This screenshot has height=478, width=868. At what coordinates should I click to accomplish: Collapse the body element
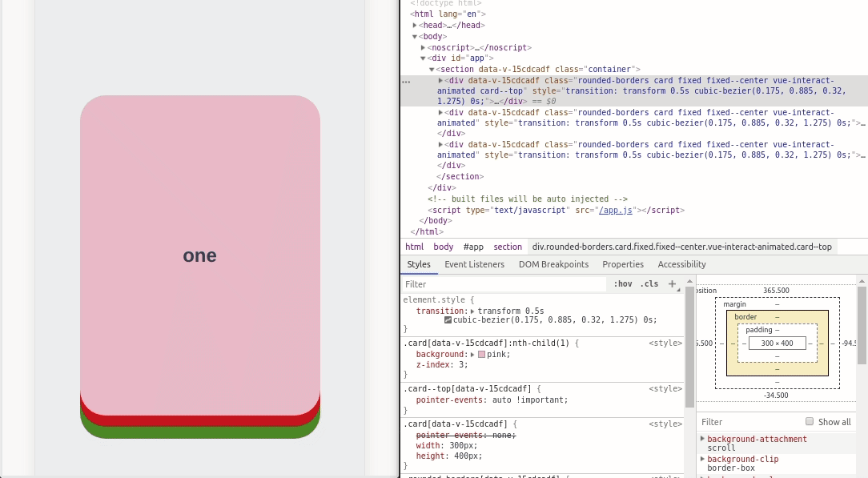pyautogui.click(x=415, y=37)
